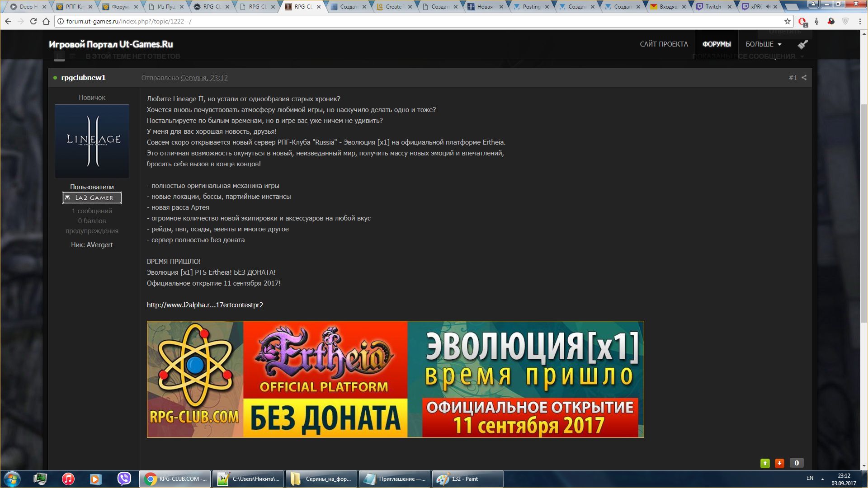Image resolution: width=868 pixels, height=488 pixels.
Task: Click the Отправлено Сегодня, 23:12 timestamp
Action: pyautogui.click(x=184, y=78)
